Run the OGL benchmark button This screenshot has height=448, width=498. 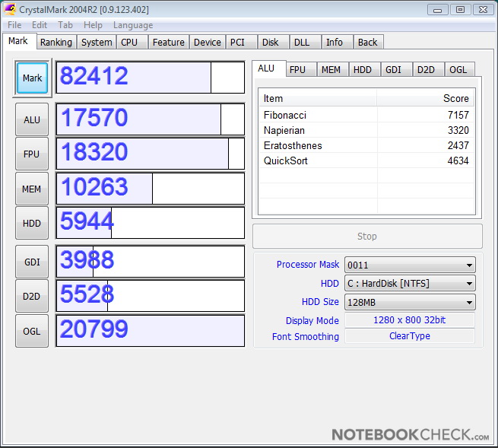coord(32,331)
